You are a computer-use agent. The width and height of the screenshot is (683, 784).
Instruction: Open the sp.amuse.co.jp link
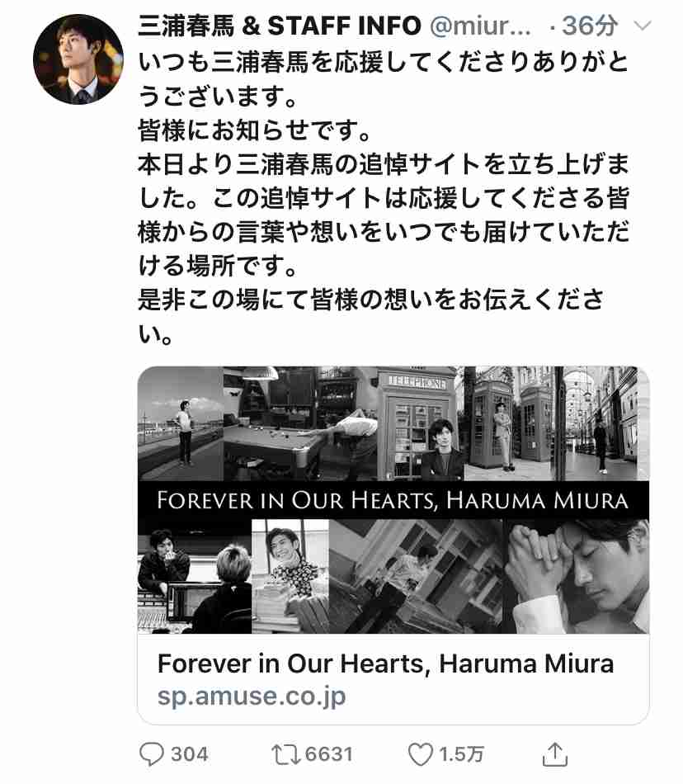point(252,696)
